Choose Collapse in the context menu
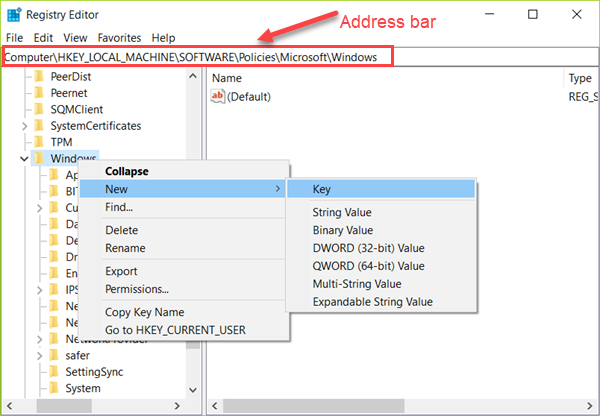This screenshot has height=416, width=600. point(183,171)
